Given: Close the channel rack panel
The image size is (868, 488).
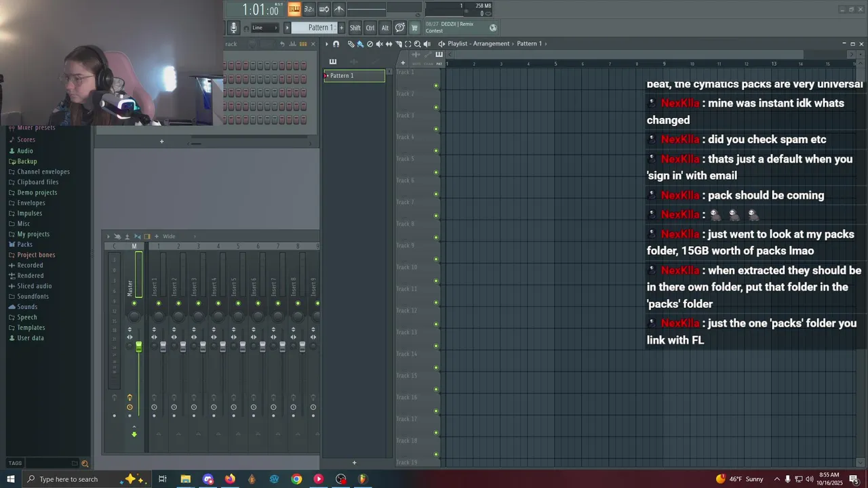Looking at the screenshot, I should point(313,44).
